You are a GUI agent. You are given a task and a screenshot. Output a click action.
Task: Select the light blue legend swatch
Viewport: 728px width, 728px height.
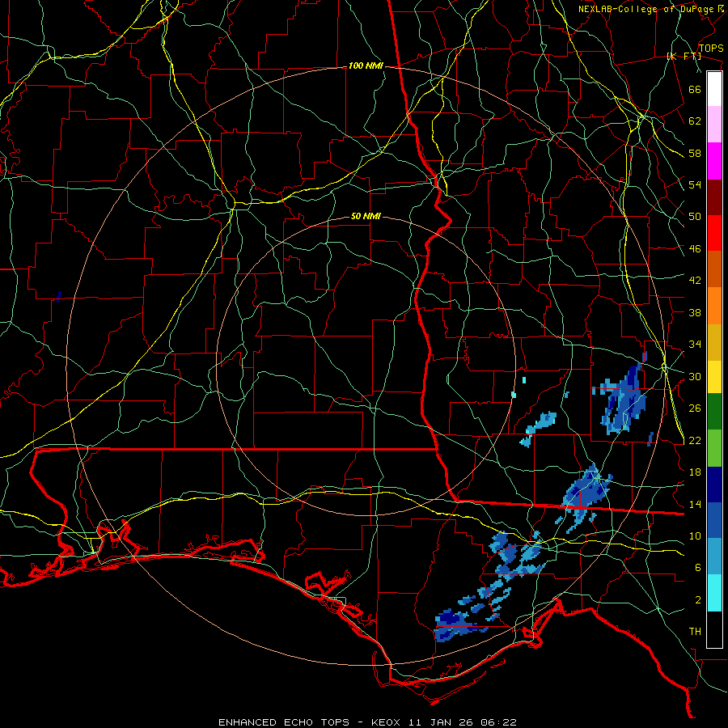714,557
